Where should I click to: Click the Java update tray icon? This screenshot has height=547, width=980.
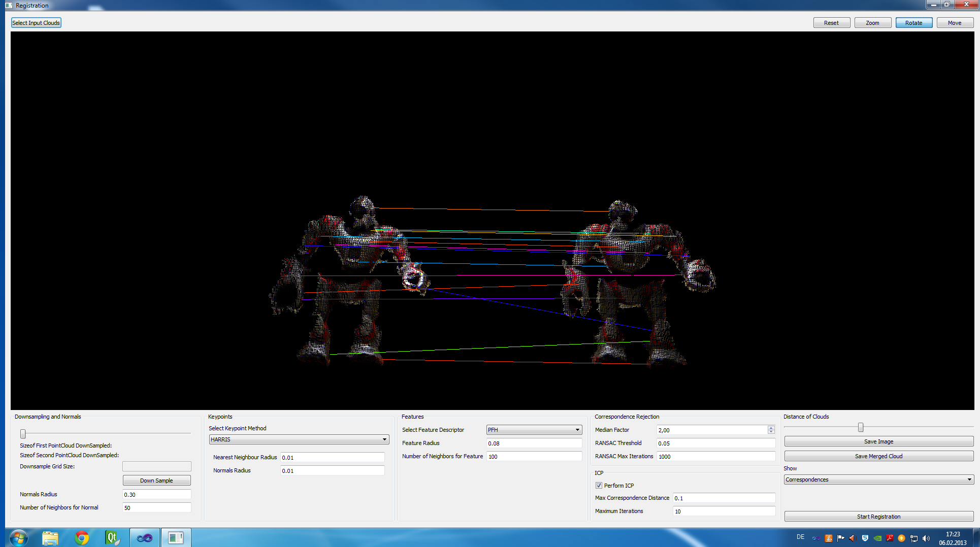[829, 538]
